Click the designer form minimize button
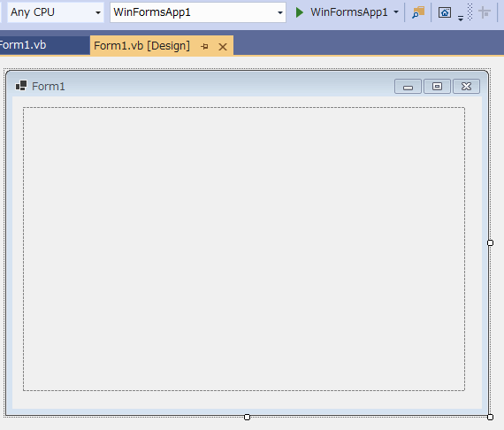Viewport: 504px width, 430px height. 408,87
